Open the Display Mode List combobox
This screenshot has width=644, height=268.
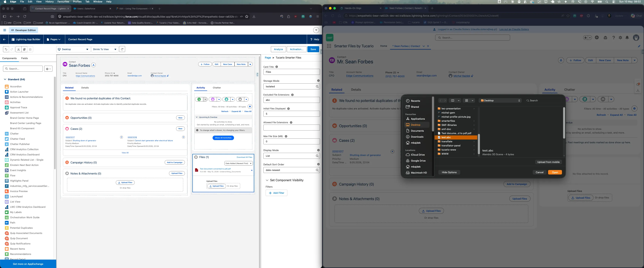[291, 156]
